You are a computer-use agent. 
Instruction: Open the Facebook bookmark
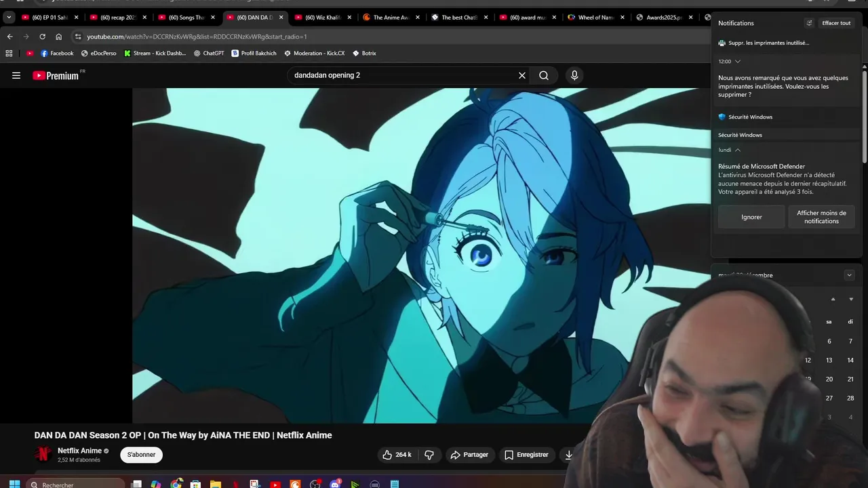(x=57, y=53)
